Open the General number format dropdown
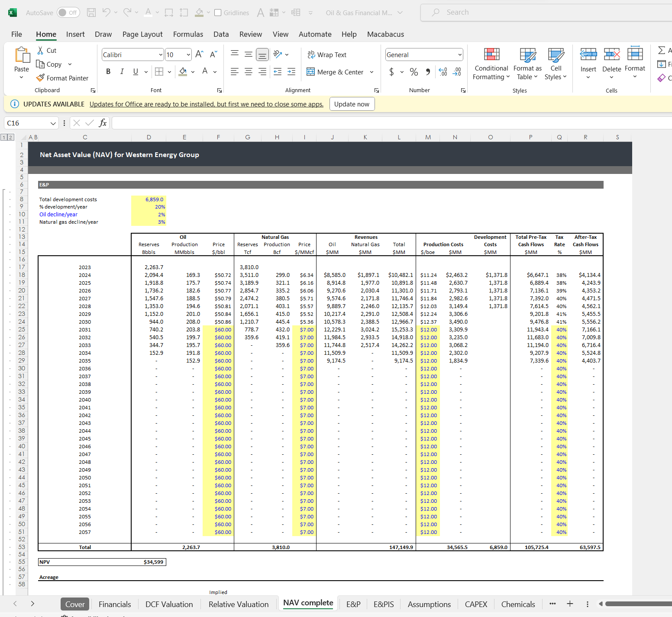The height and width of the screenshot is (617, 672). pos(460,55)
